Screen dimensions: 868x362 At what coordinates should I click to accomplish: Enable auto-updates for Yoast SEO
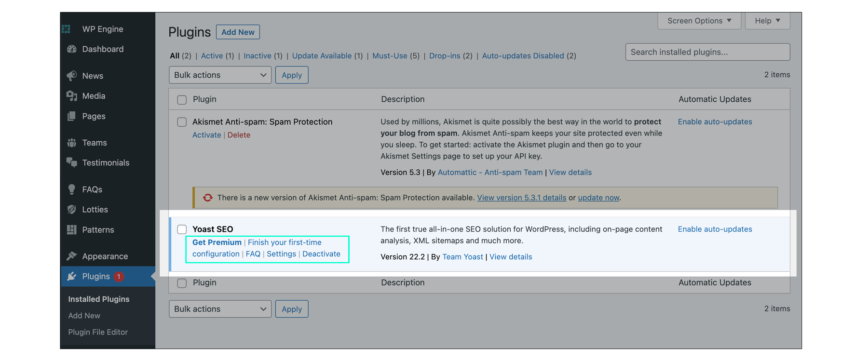[x=715, y=229]
